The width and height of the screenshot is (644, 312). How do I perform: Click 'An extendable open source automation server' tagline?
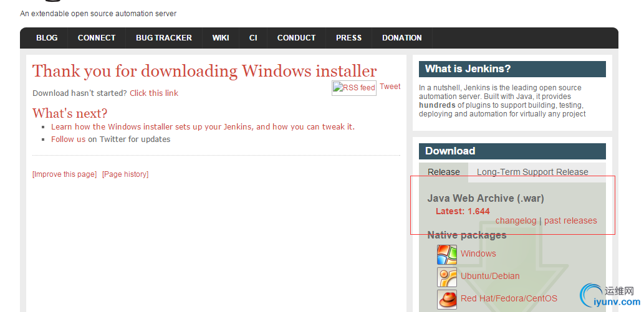tap(98, 14)
